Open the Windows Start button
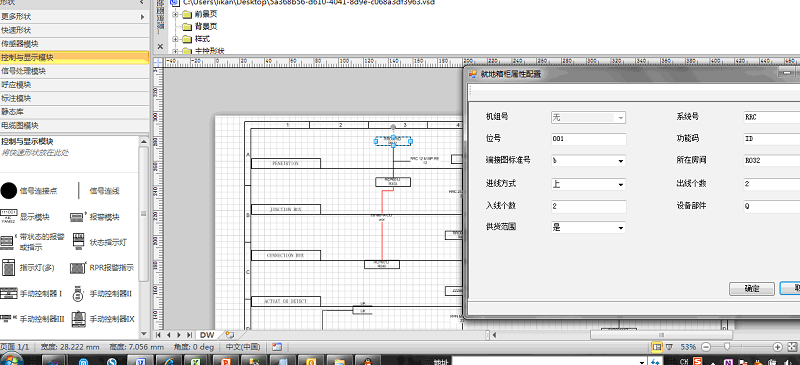The width and height of the screenshot is (800, 365). pyautogui.click(x=11, y=361)
